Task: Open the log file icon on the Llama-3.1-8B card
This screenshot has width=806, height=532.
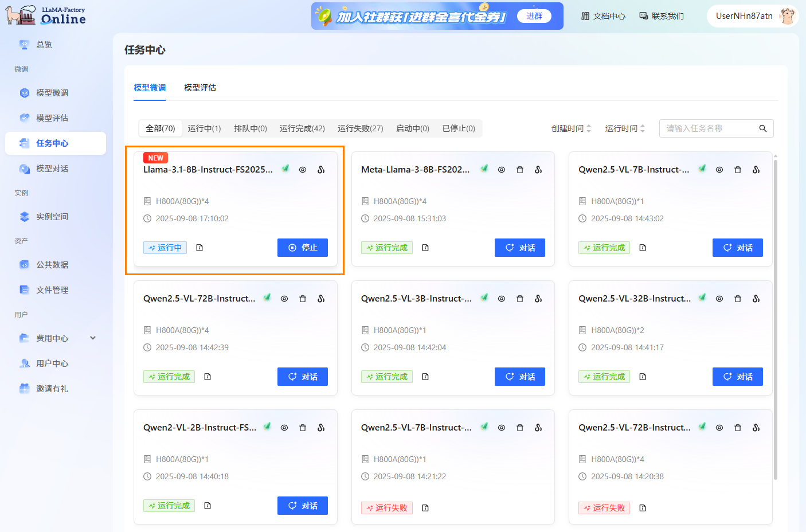Action: pyautogui.click(x=199, y=248)
